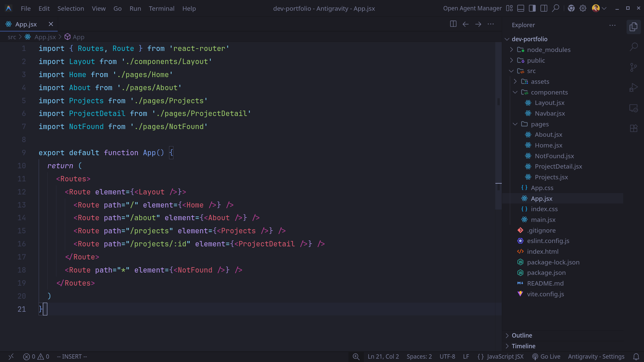Click the Go Live status bar button

[546, 357]
